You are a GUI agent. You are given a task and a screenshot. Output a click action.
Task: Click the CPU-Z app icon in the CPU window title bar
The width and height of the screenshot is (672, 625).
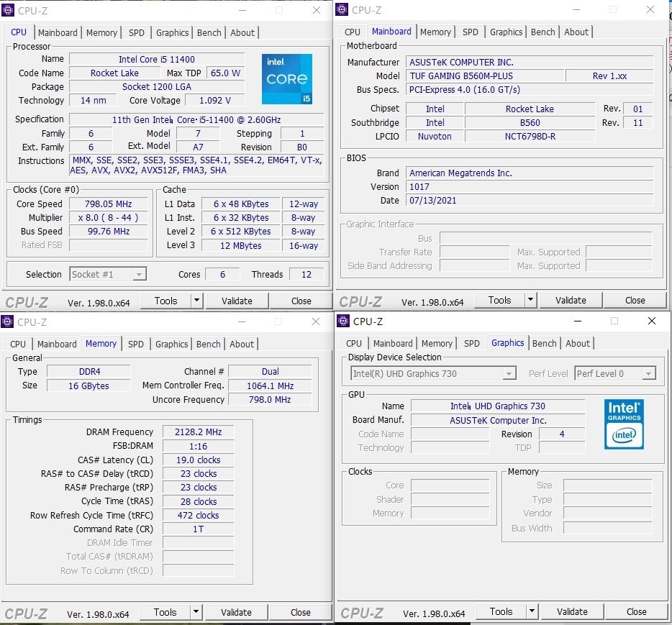coord(8,10)
